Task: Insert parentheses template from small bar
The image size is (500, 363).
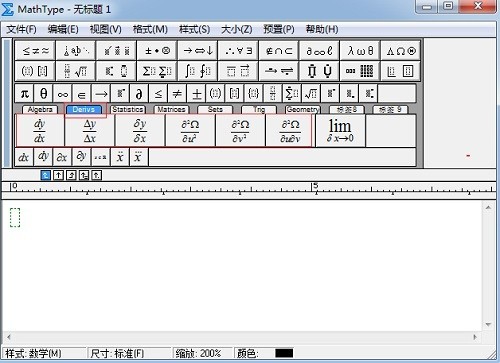Action: pos(215,94)
